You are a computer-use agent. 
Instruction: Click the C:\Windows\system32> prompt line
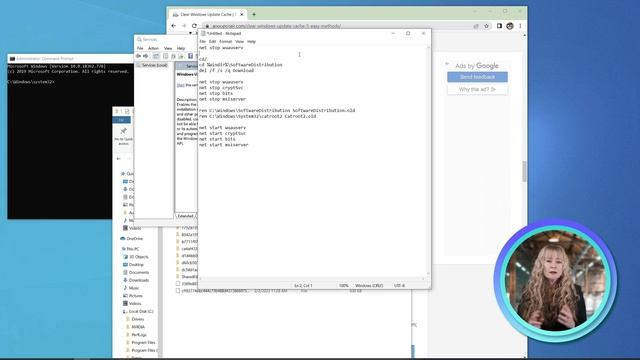coord(31,82)
